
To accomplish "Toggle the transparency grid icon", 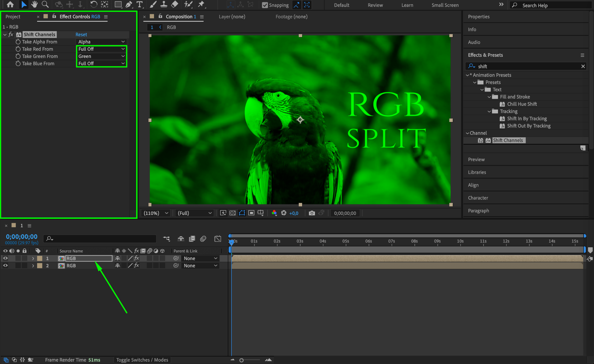I will point(233,213).
